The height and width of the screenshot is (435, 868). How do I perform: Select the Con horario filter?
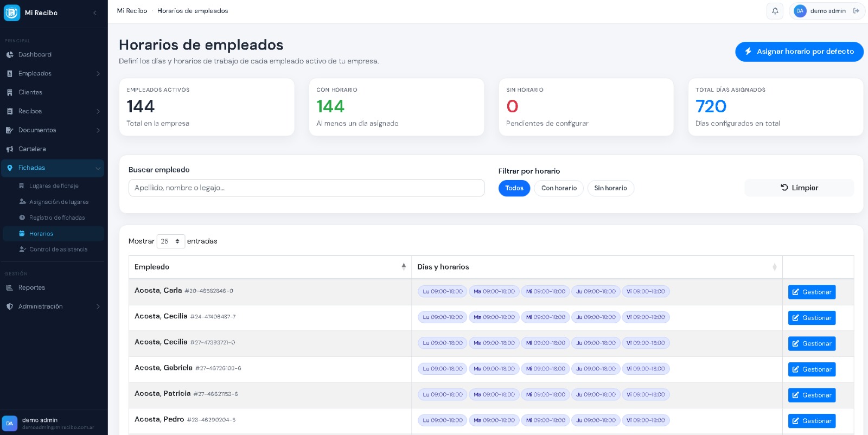(x=559, y=188)
